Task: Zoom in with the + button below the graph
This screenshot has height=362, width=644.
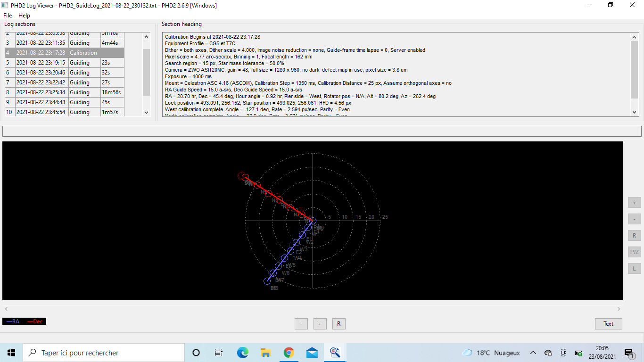Action: coord(320,324)
